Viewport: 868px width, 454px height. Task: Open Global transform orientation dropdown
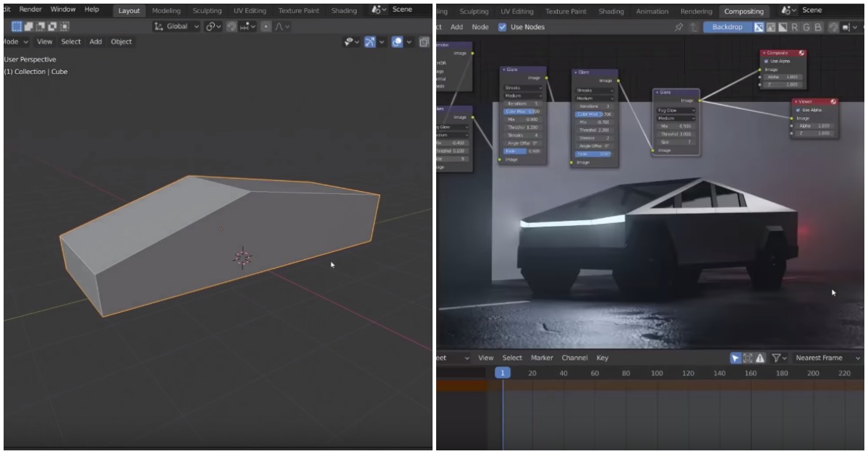click(176, 26)
